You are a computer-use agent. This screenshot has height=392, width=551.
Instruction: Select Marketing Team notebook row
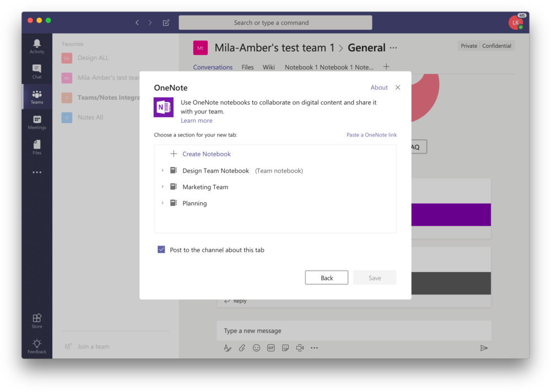[x=275, y=187]
